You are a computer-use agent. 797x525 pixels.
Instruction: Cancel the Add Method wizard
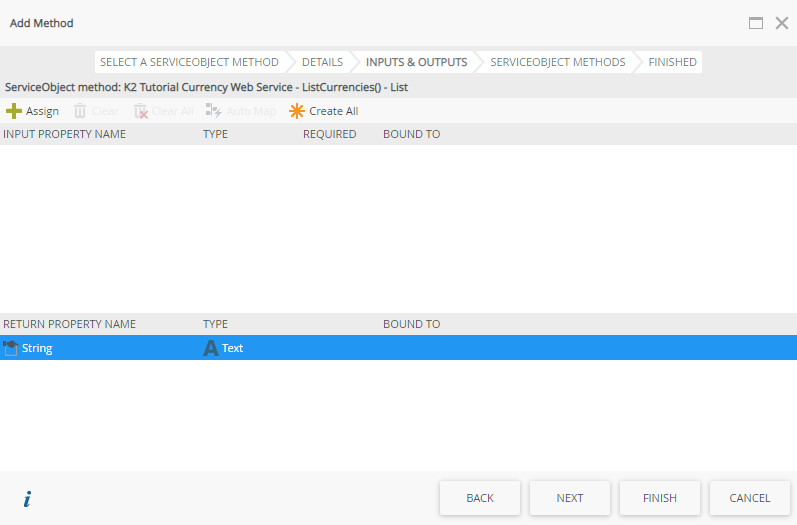pos(750,498)
